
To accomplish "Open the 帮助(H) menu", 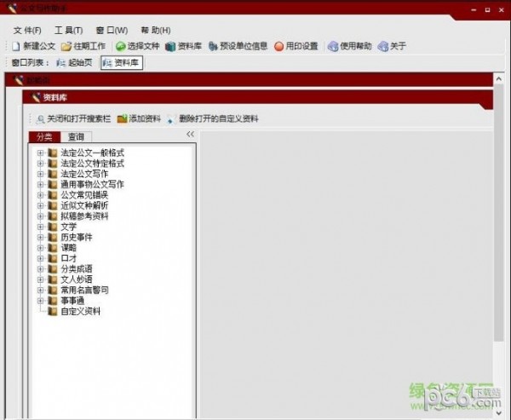I will click(x=156, y=31).
